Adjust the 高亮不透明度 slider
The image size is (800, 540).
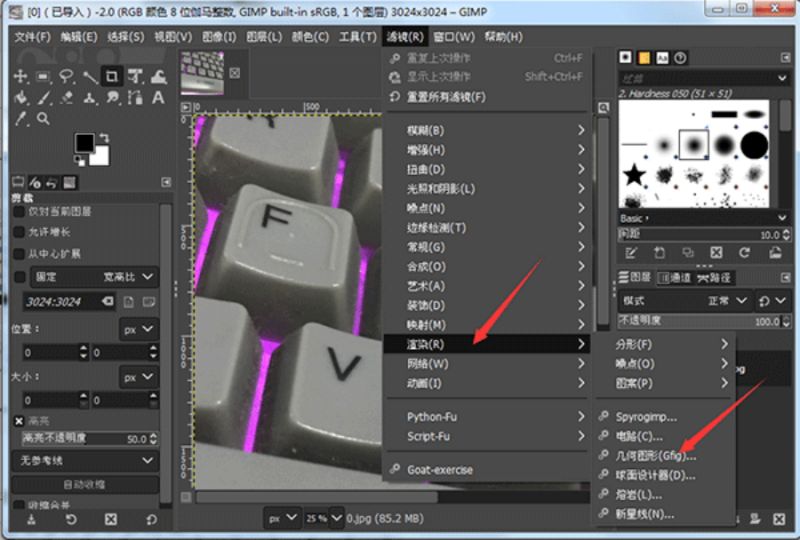85,439
